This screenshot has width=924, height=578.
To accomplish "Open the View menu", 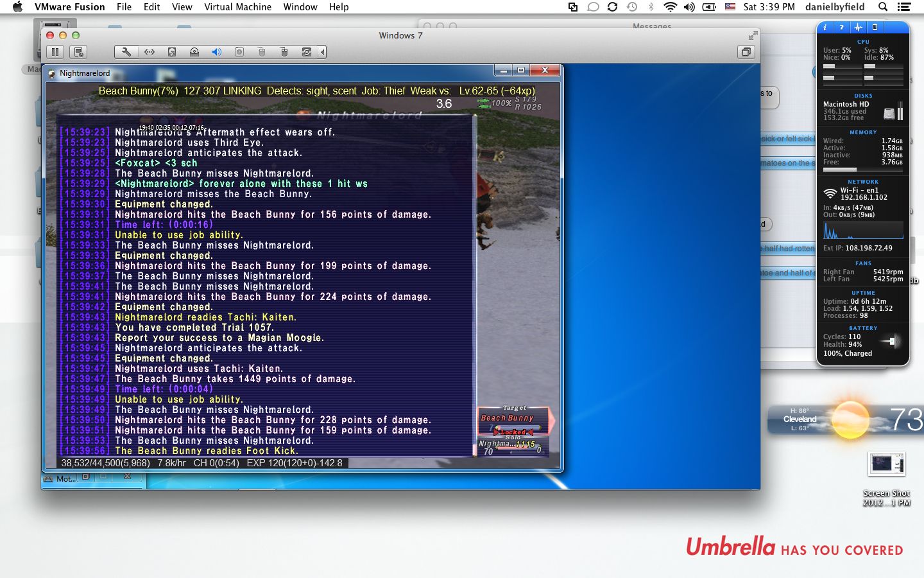I will click(182, 7).
